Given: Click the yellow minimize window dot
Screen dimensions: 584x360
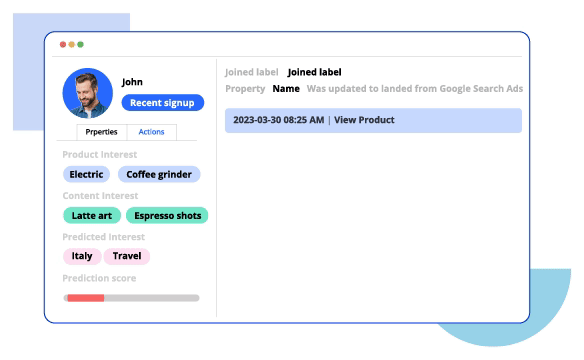Looking at the screenshot, I should click(72, 44).
